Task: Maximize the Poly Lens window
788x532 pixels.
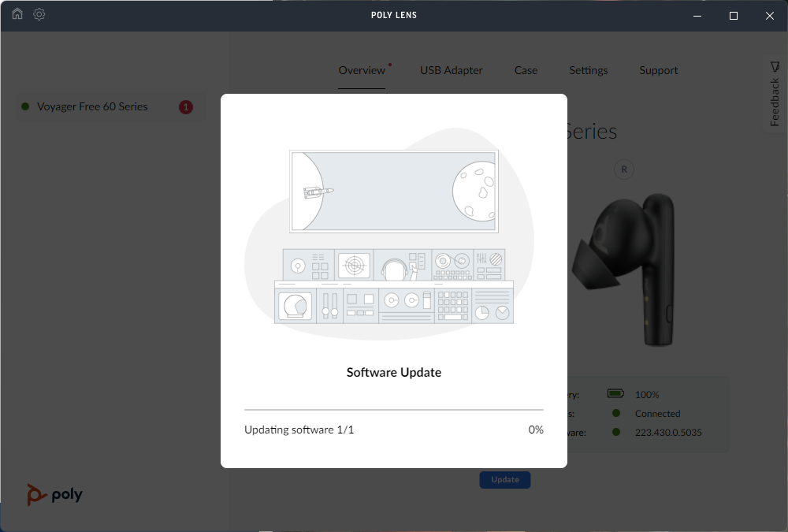Action: click(x=733, y=16)
